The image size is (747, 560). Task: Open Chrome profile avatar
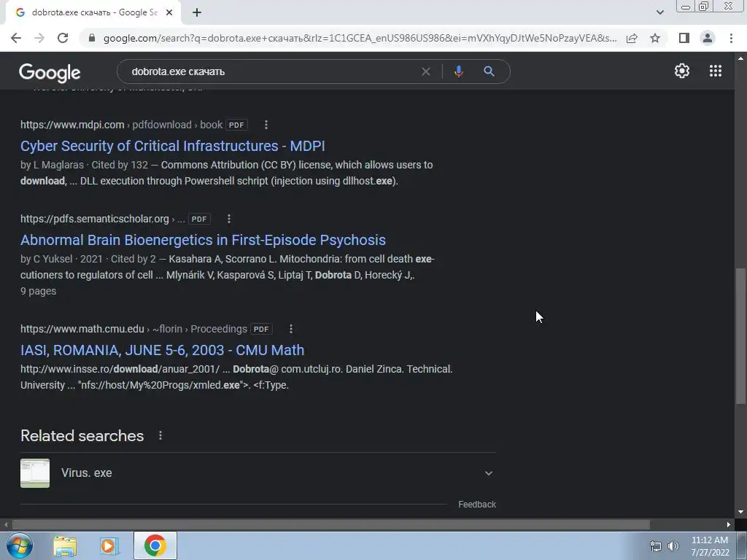tap(708, 38)
